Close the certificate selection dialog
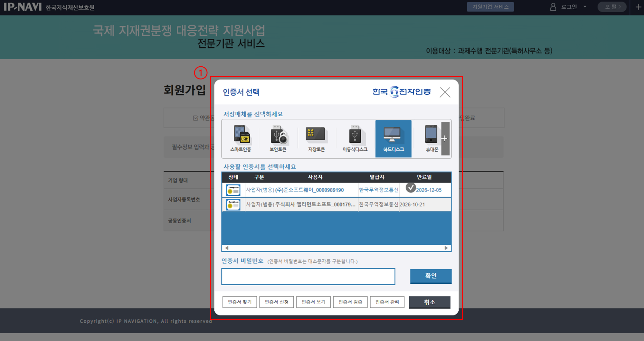Image resolution: width=644 pixels, height=341 pixels. (x=445, y=92)
